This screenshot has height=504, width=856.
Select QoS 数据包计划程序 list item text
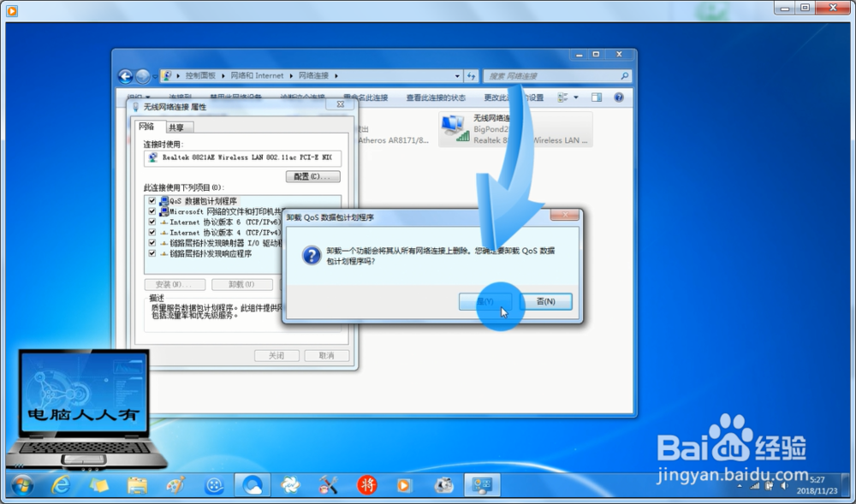pyautogui.click(x=203, y=201)
